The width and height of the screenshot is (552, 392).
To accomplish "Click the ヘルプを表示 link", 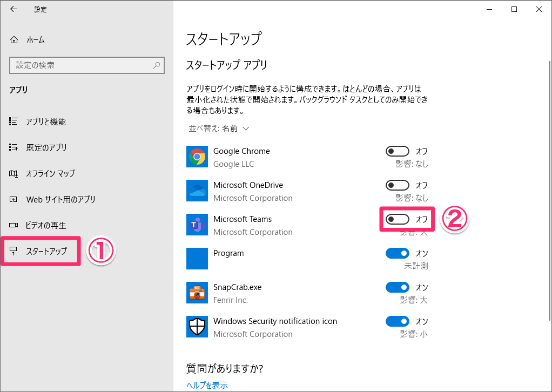I will tap(207, 385).
